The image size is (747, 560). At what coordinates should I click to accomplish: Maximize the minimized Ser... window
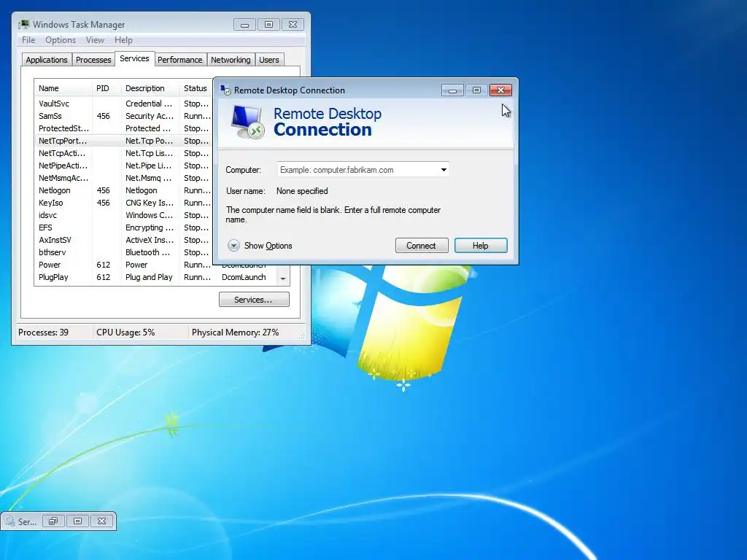pyautogui.click(x=77, y=521)
